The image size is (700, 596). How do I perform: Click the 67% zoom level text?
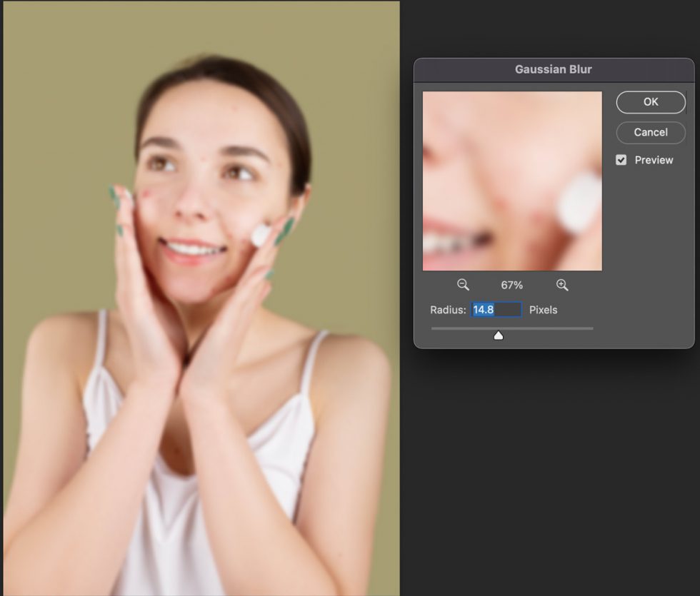coord(511,285)
